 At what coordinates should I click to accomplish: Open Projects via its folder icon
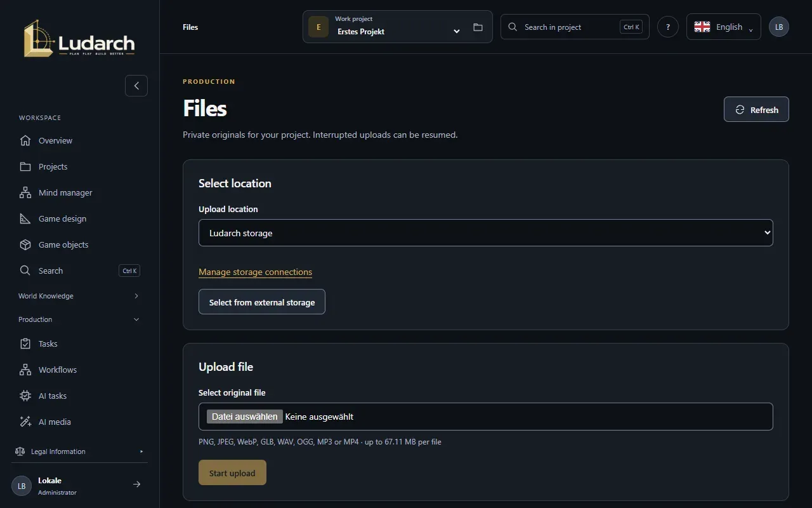(x=25, y=166)
